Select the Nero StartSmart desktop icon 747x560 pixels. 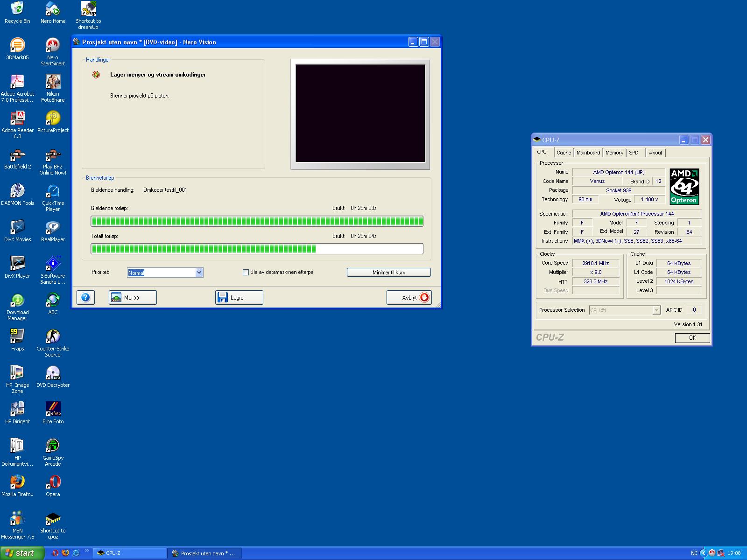click(53, 52)
